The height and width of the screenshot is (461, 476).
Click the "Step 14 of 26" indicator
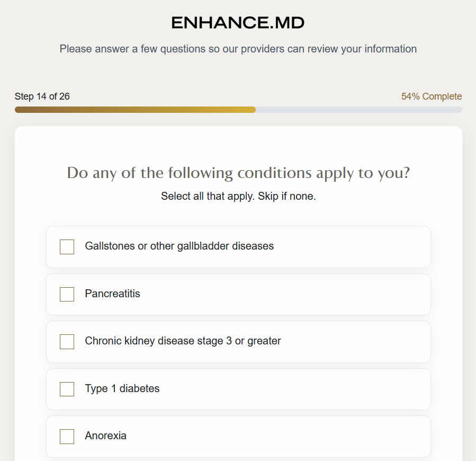[x=42, y=96]
